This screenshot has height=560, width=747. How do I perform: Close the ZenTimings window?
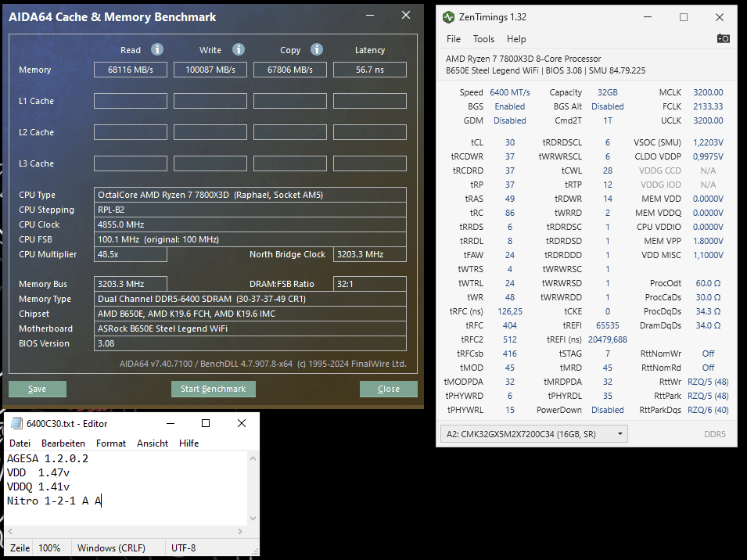pos(720,17)
